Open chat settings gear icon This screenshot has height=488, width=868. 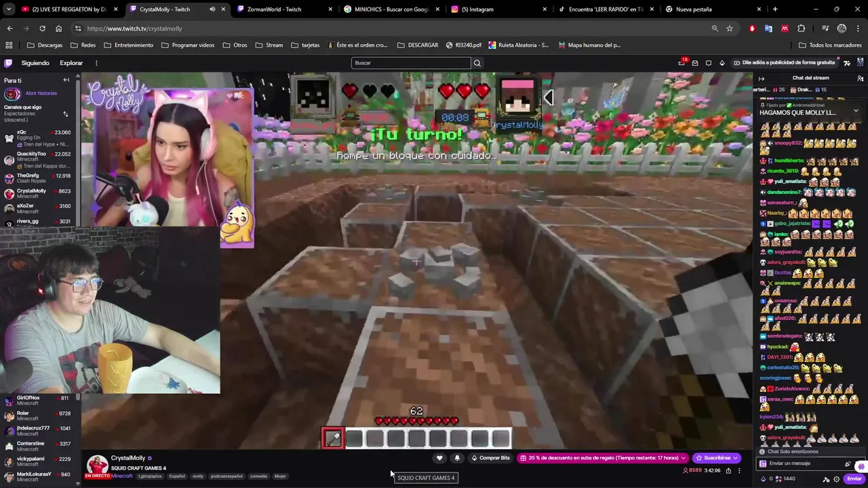(836, 479)
